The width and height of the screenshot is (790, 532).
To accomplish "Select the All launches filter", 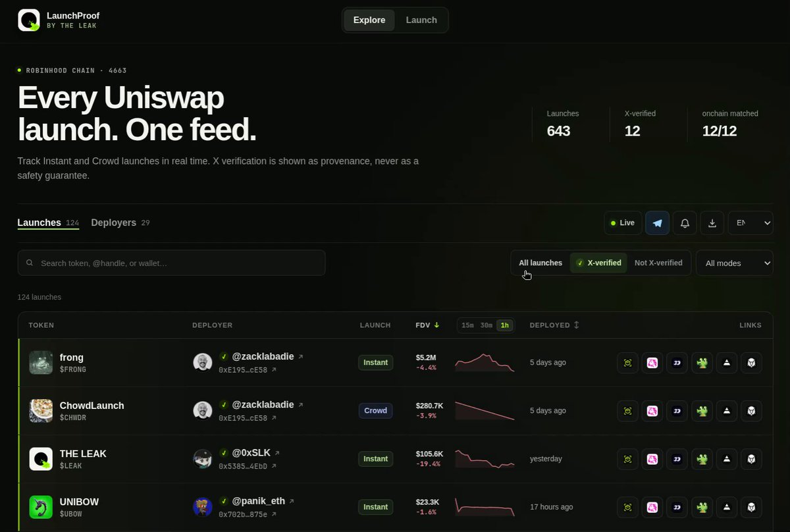I will click(540, 263).
